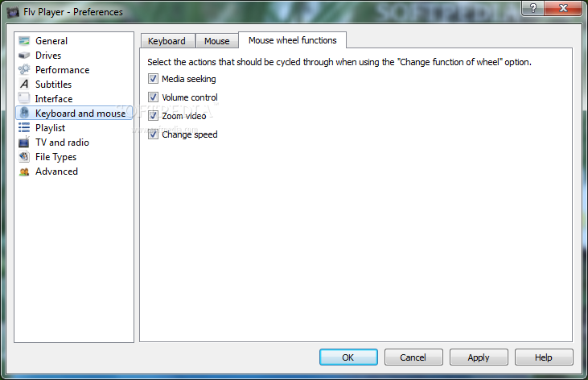
Task: Open the Advanced settings icon
Action: click(24, 171)
